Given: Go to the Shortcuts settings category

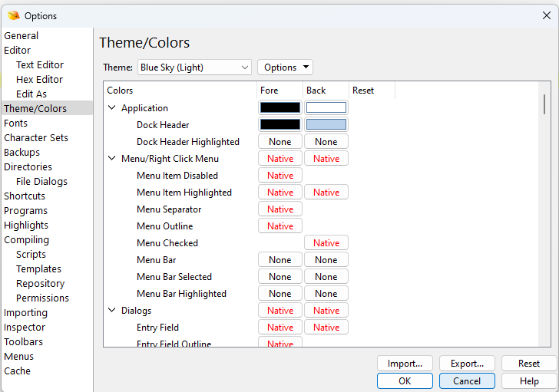Looking at the screenshot, I should [25, 196].
